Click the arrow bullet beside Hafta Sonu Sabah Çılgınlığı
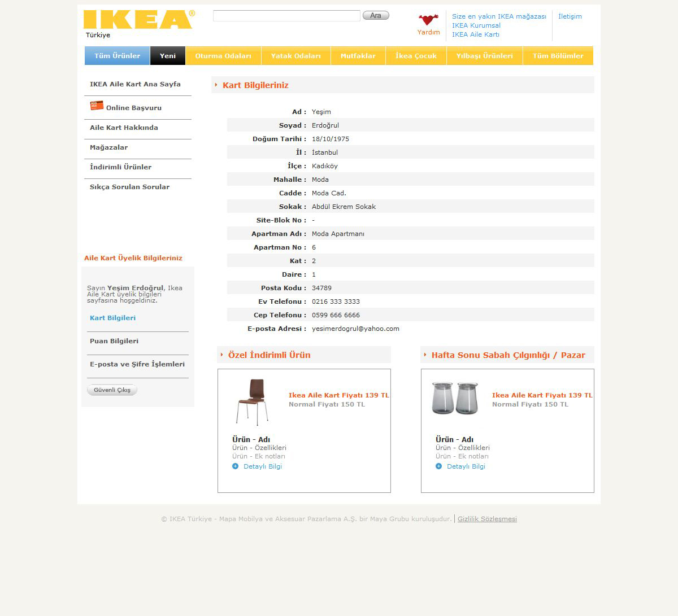 425,355
